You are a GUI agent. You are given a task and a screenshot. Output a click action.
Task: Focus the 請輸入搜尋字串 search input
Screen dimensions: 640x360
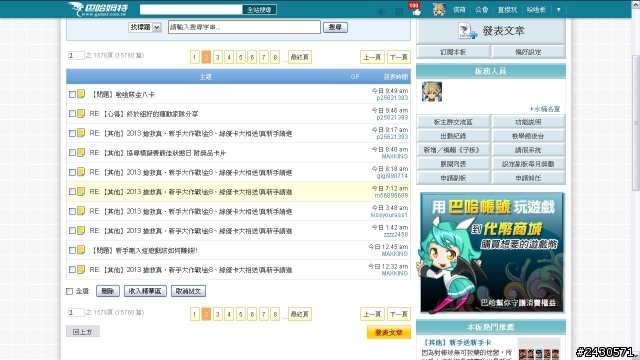click(x=244, y=27)
